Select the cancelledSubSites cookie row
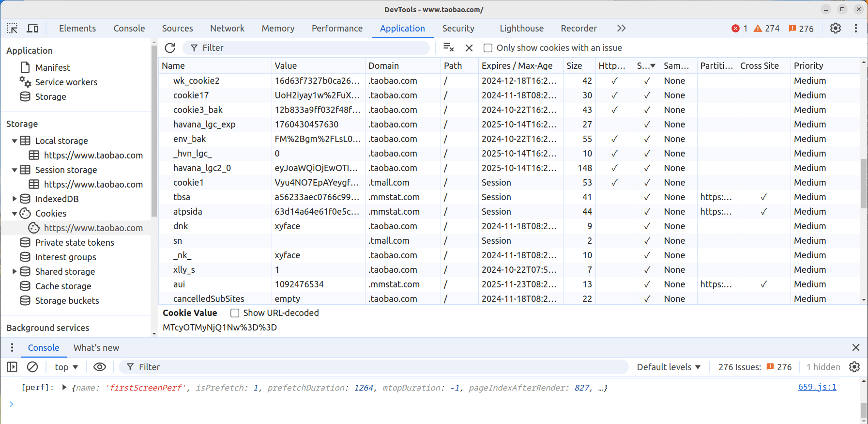The image size is (868, 424). click(x=510, y=298)
